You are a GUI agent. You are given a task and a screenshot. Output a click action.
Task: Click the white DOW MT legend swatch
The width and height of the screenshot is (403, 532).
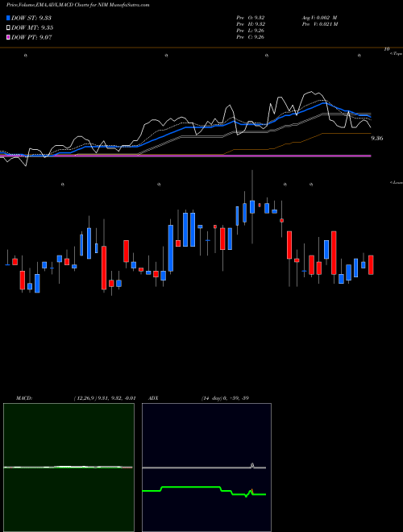click(8, 28)
